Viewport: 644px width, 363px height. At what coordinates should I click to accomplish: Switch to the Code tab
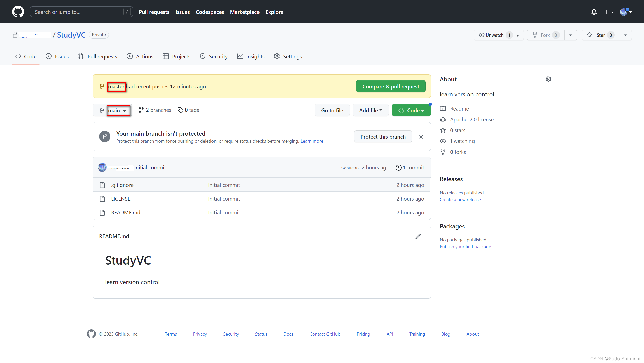26,56
